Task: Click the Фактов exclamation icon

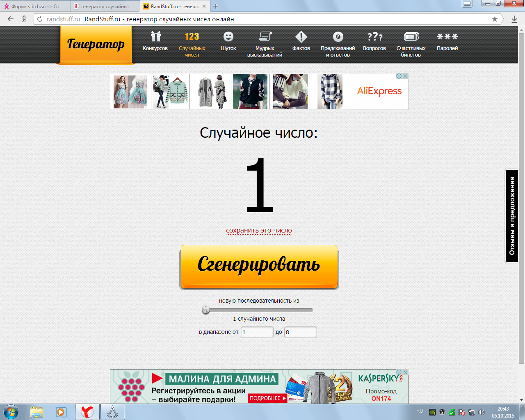Action: pyautogui.click(x=301, y=37)
